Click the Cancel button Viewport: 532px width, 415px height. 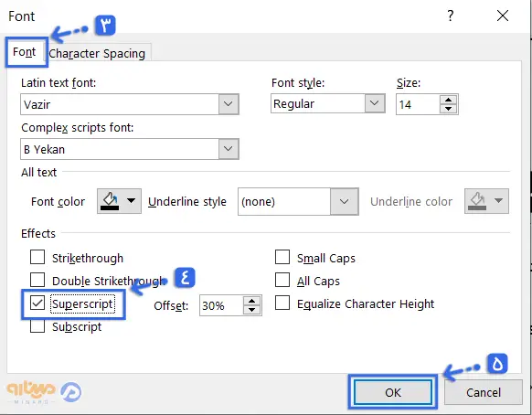tap(484, 392)
